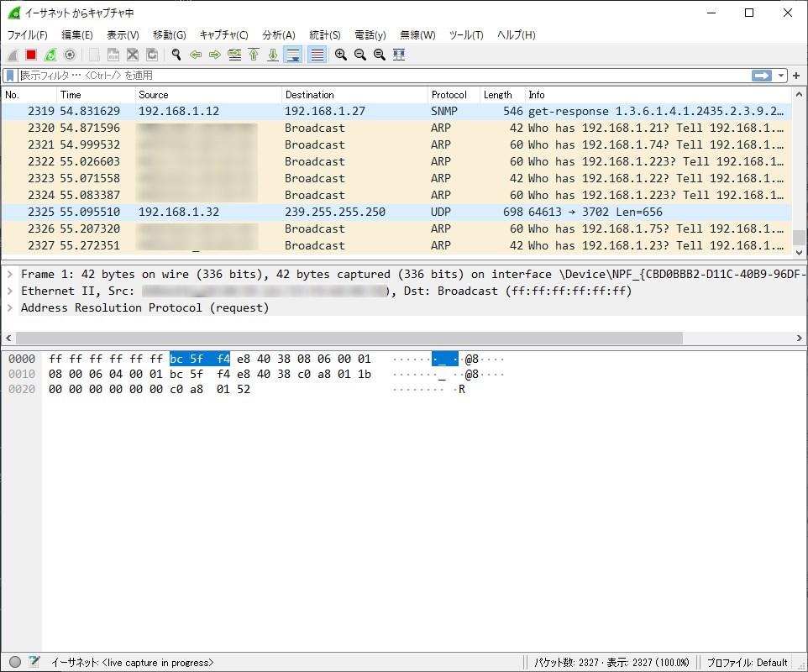
Task: Open the 統計(S) menu
Action: click(x=324, y=34)
